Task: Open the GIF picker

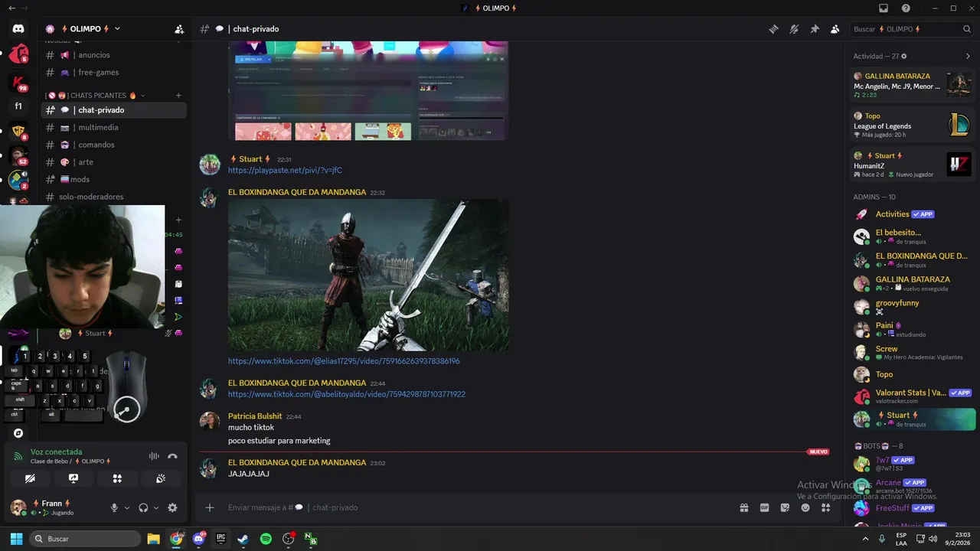Action: [764, 507]
